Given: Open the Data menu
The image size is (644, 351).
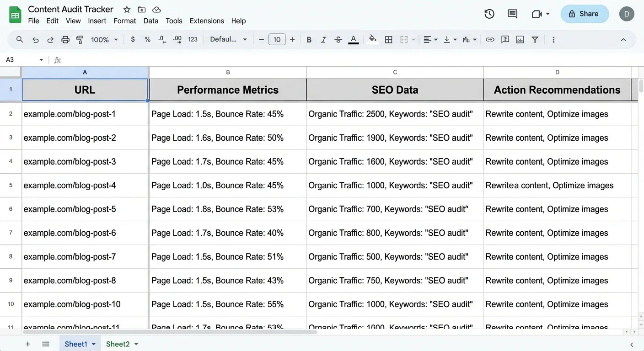Looking at the screenshot, I should click(151, 21).
